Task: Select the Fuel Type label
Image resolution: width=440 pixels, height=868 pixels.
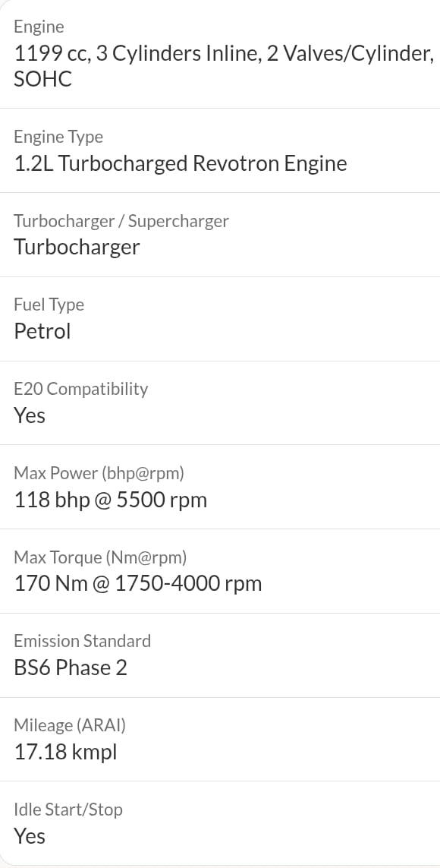Action: [x=49, y=305]
